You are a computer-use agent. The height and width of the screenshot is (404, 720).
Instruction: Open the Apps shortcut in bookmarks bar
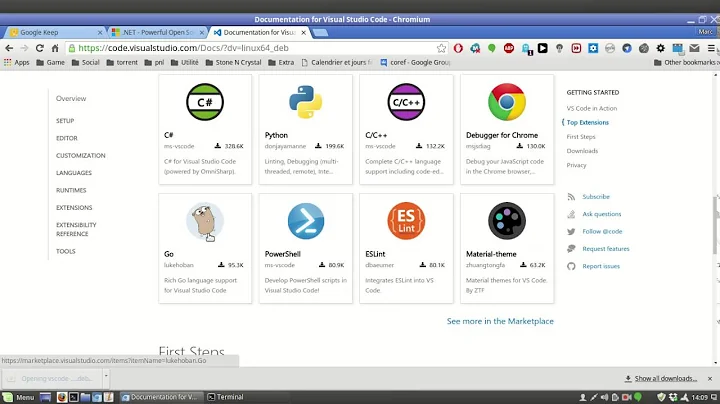(x=17, y=62)
